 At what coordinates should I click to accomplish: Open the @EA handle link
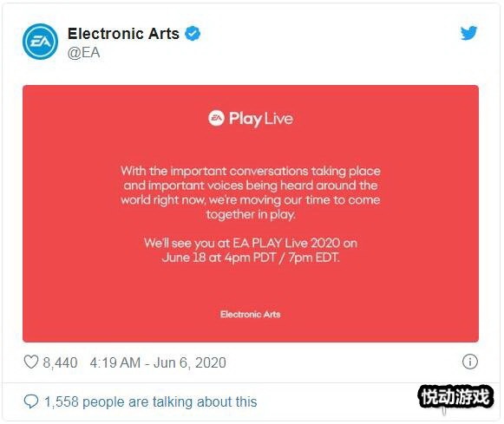[x=83, y=52]
